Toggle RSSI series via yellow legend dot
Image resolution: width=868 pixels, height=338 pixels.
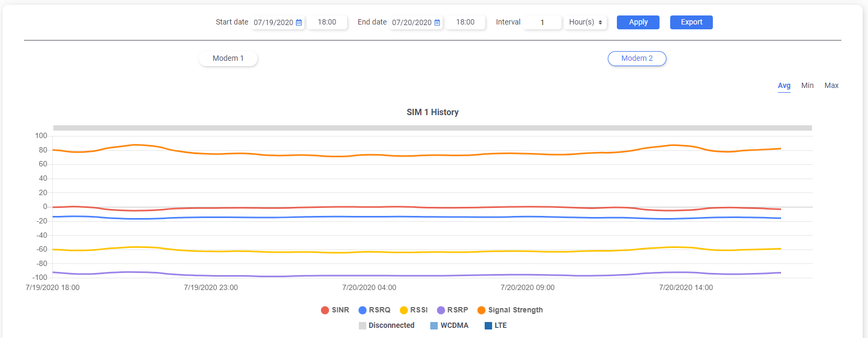(x=404, y=310)
